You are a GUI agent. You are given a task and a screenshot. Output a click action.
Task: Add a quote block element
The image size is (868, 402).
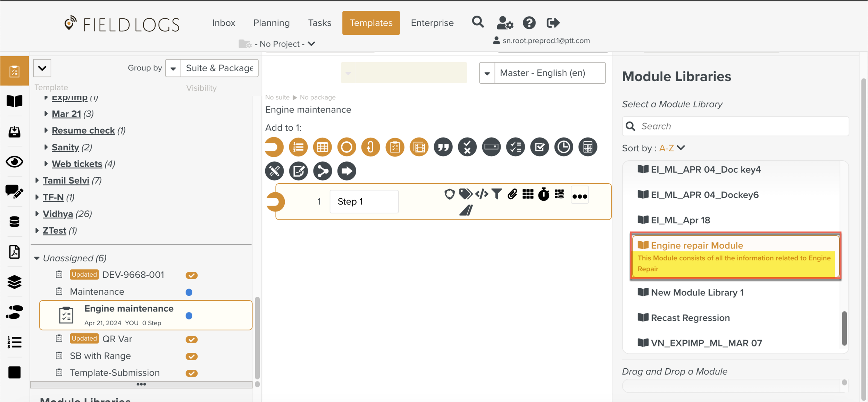(x=443, y=147)
